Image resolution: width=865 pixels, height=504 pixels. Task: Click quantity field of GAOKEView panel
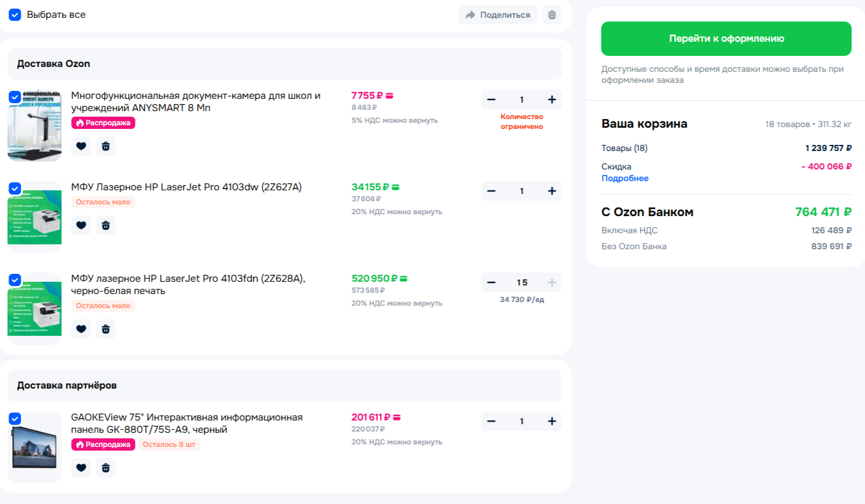pyautogui.click(x=522, y=421)
